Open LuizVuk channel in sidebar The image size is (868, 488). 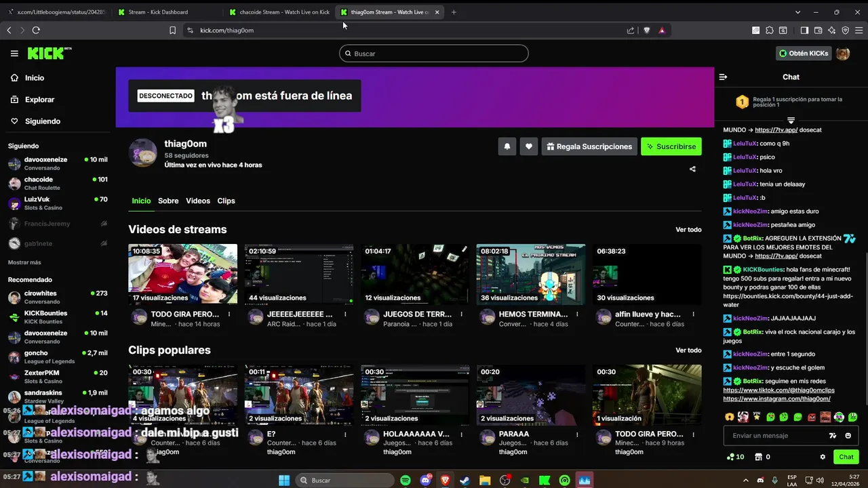(x=58, y=203)
